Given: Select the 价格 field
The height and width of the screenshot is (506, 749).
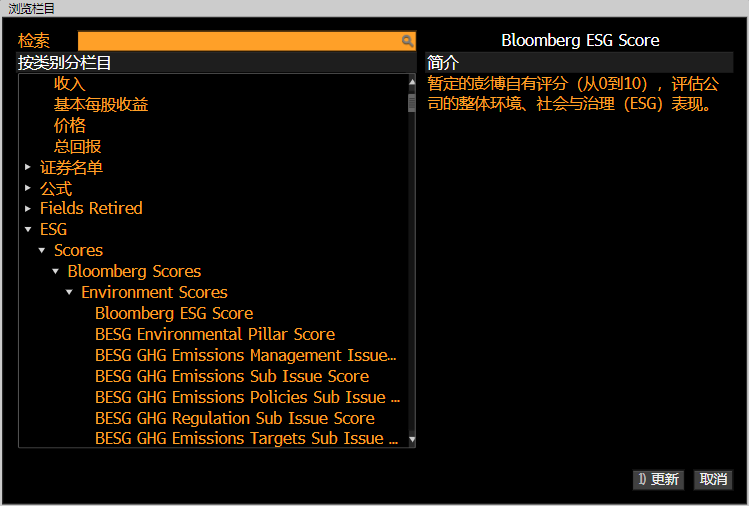Looking at the screenshot, I should pyautogui.click(x=70, y=126).
